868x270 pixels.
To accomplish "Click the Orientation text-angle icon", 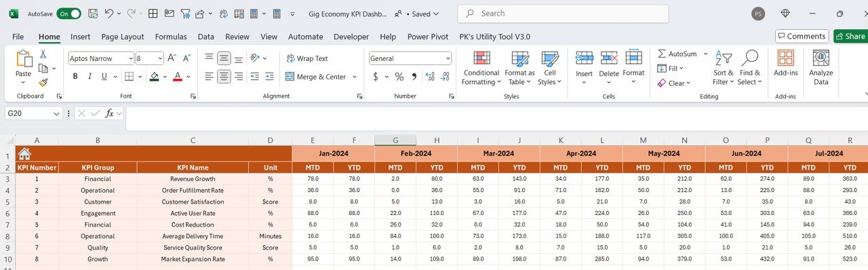I will click(x=256, y=58).
